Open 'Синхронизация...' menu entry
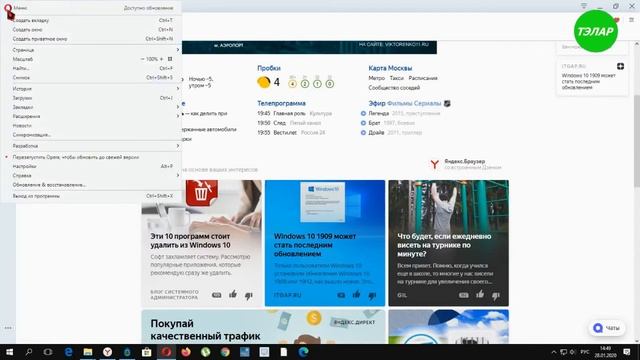This screenshot has width=640, height=360. click(x=91, y=135)
